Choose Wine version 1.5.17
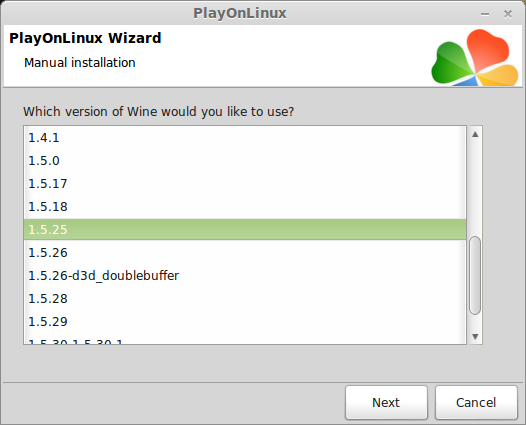This screenshot has height=425, width=526. [x=245, y=184]
